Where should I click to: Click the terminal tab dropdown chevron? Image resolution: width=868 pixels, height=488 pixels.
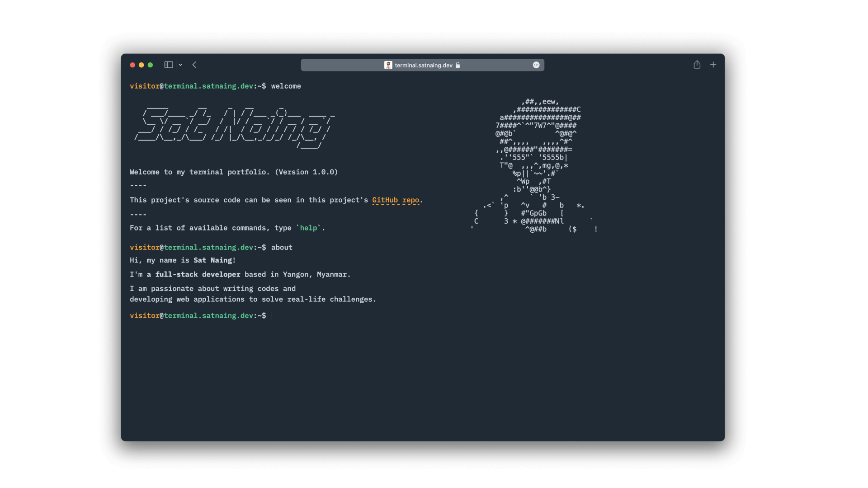click(x=179, y=64)
